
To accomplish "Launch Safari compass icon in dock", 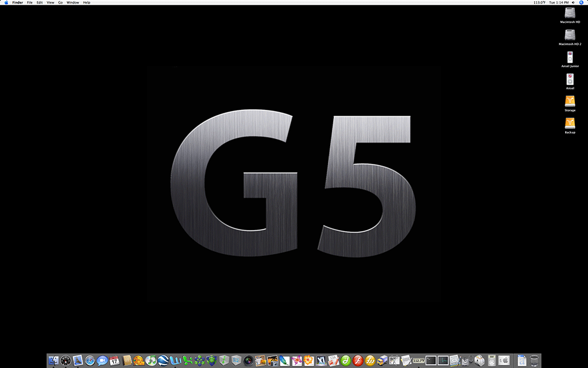I will (x=90, y=361).
